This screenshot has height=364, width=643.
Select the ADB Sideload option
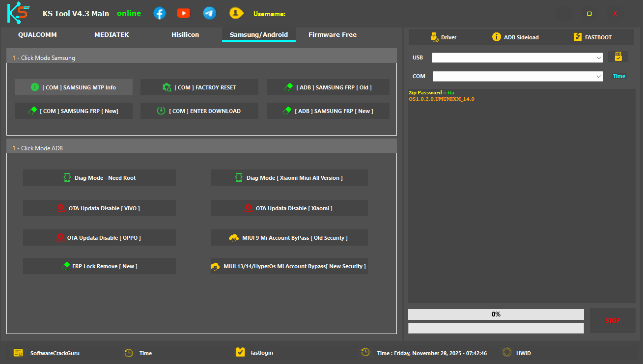pos(515,36)
